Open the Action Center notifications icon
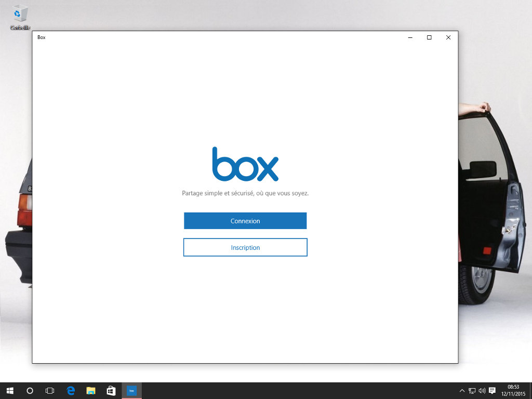The width and height of the screenshot is (532, 399). click(x=493, y=391)
